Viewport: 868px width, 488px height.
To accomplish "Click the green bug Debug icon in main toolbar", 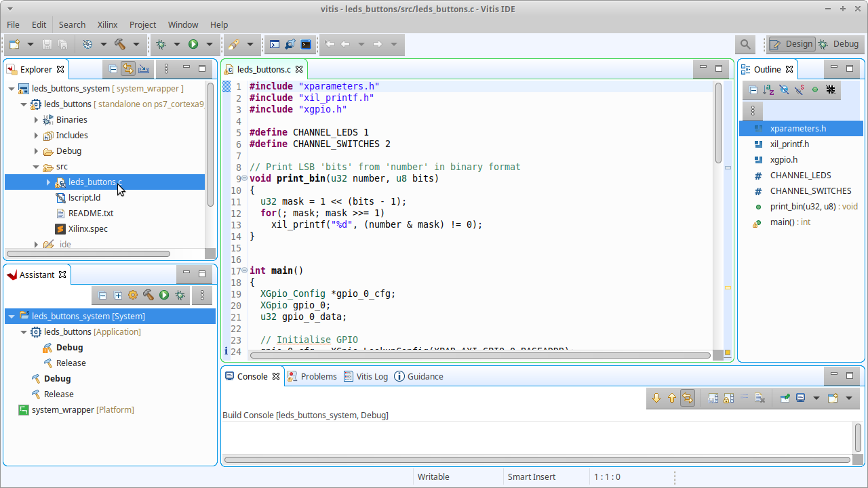I will [161, 44].
